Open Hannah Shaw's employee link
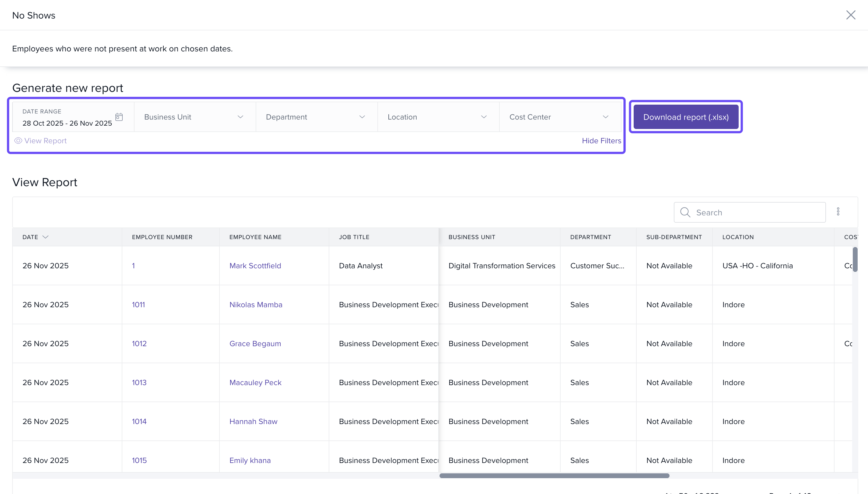The width and height of the screenshot is (868, 494). [253, 421]
